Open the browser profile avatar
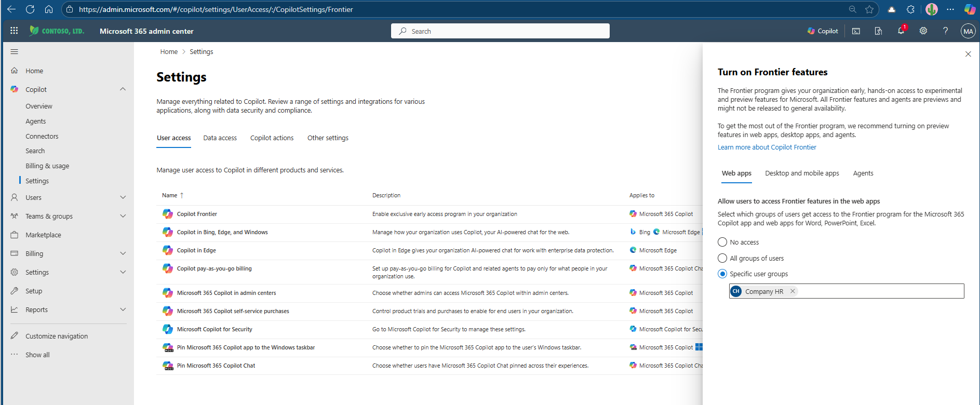 (932, 9)
